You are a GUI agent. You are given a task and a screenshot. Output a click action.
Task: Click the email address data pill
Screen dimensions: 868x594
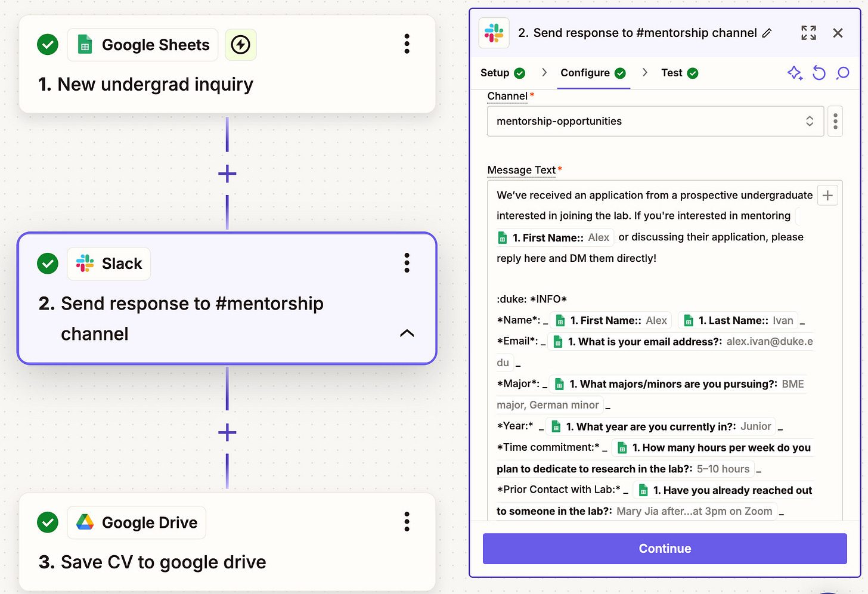tap(681, 342)
